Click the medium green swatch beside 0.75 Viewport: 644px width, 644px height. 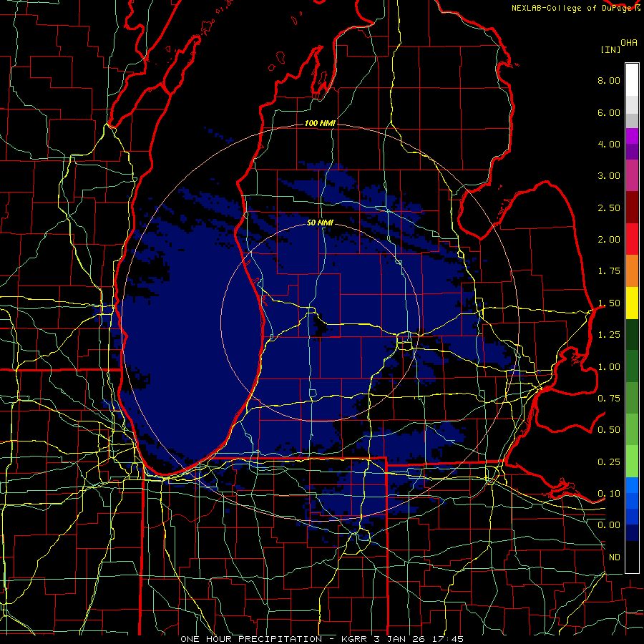(x=632, y=398)
